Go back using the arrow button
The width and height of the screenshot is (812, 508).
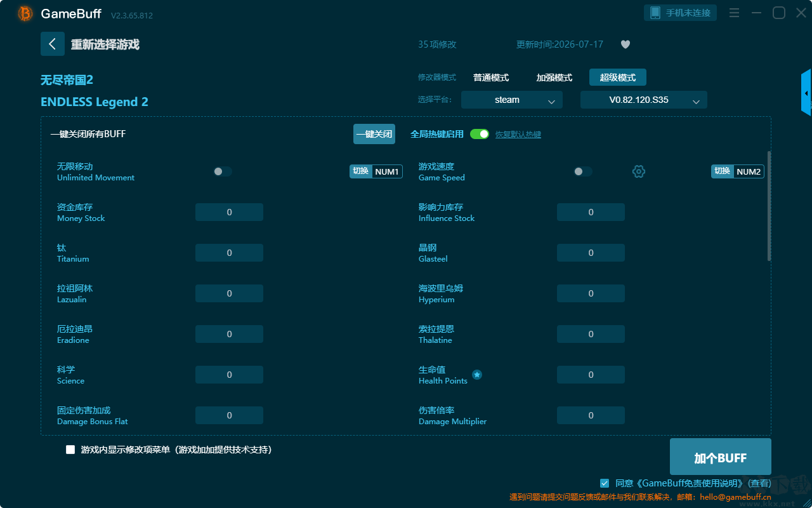click(53, 44)
